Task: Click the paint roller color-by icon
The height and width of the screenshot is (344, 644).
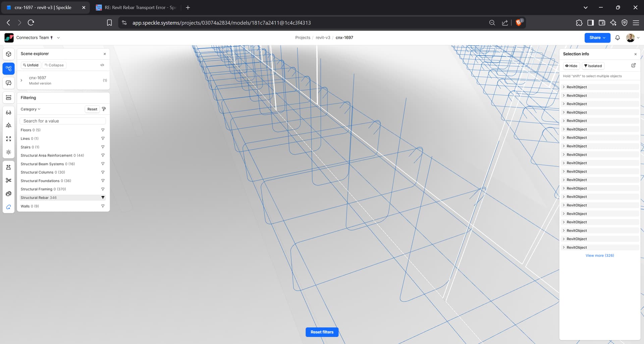Action: coord(104,109)
